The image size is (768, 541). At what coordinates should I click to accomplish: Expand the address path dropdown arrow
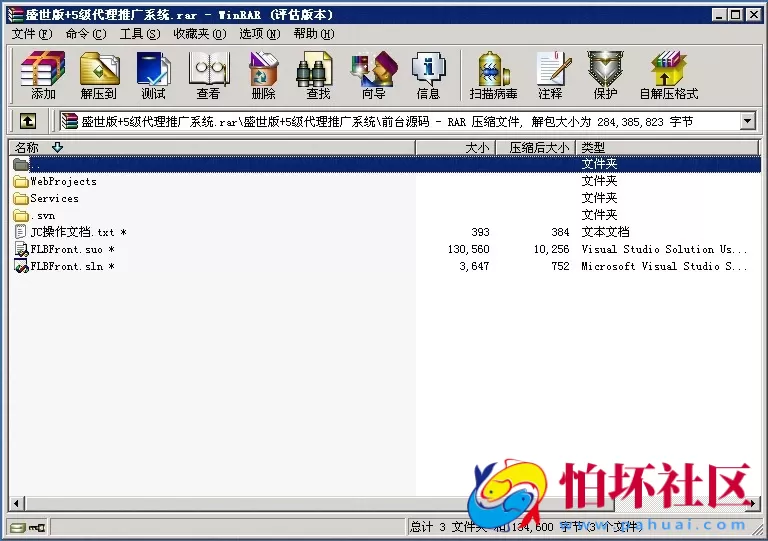coord(747,121)
